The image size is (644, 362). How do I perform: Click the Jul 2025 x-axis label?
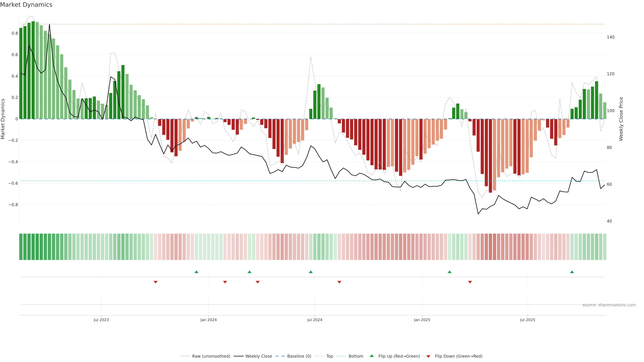527,320
